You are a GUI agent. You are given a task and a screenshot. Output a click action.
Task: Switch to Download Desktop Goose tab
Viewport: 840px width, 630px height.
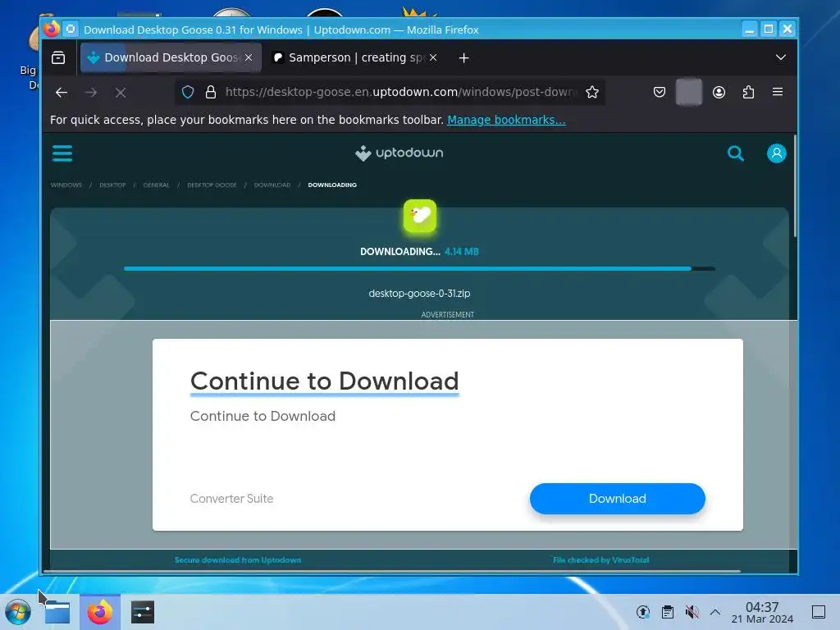tap(171, 58)
